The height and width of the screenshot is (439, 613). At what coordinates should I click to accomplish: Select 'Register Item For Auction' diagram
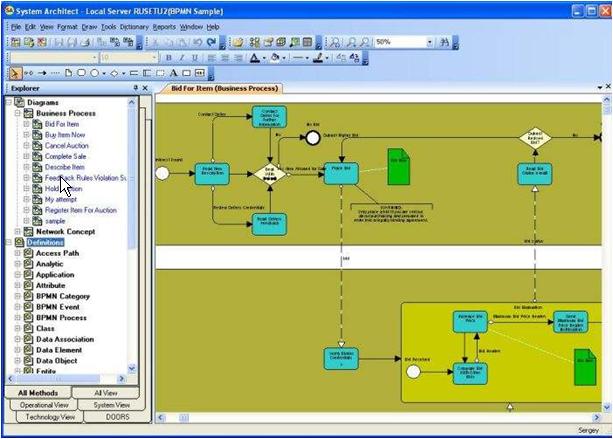tap(81, 210)
